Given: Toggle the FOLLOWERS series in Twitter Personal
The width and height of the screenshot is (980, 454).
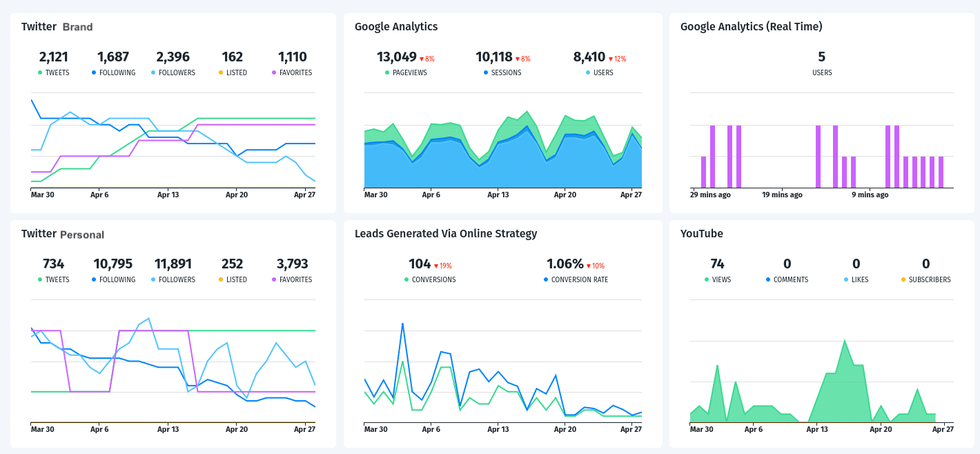Looking at the screenshot, I should pos(153,279).
